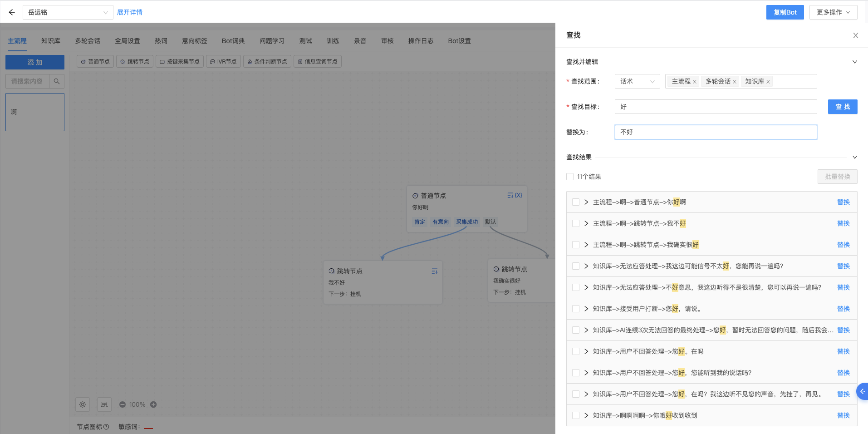Image resolution: width=868 pixels, height=434 pixels.
Task: Click the 展开详情 link
Action: 130,12
